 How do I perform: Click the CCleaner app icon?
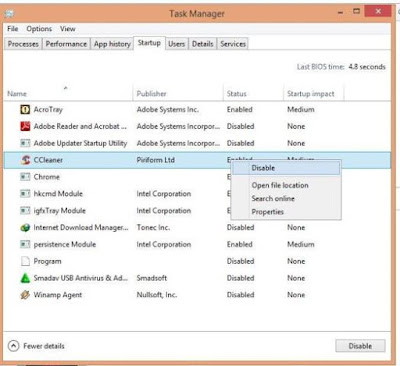point(25,160)
